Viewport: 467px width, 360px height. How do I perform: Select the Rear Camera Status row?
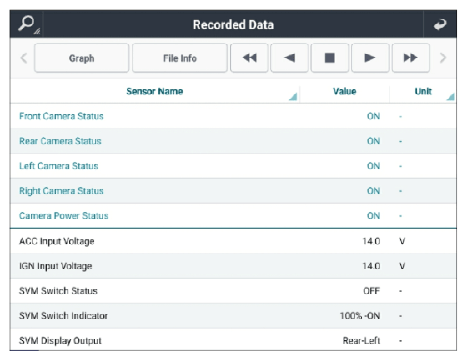pyautogui.click(x=233, y=141)
